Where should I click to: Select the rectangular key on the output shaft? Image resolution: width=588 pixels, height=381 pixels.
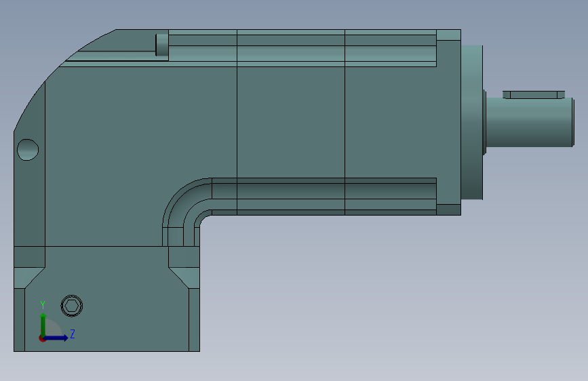(534, 94)
